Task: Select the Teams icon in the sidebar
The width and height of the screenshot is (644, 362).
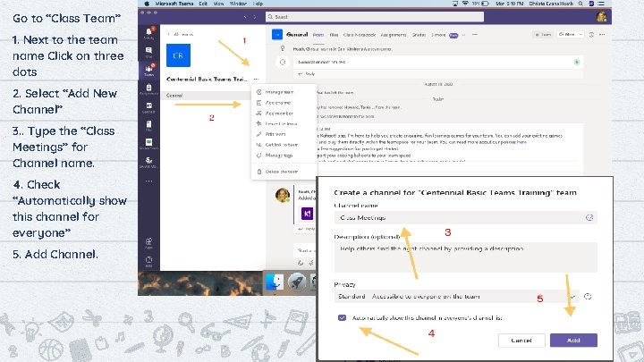Action: coord(148,71)
